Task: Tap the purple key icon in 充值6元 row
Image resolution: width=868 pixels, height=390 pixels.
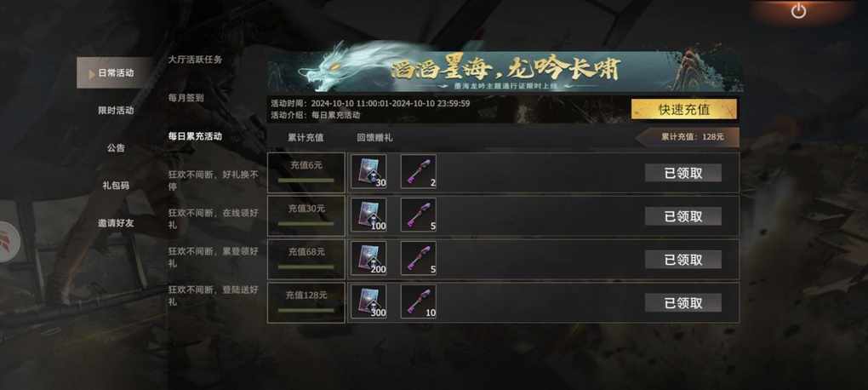Action: coord(419,172)
